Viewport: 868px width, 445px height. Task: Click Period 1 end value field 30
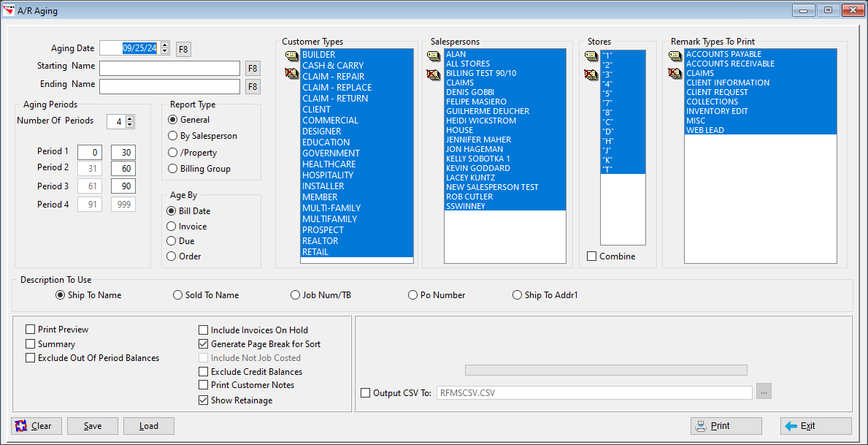123,153
